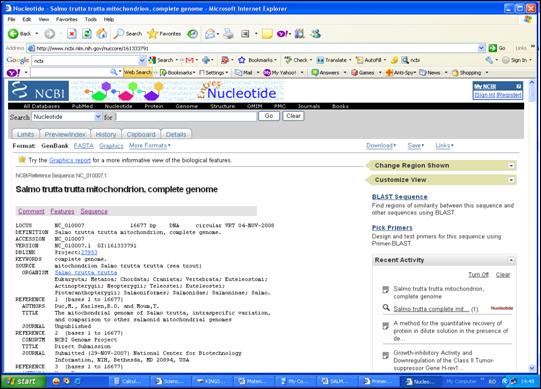Click the yellow Discuss note icon
This screenshot has height=389, width=541.
coord(267,33)
